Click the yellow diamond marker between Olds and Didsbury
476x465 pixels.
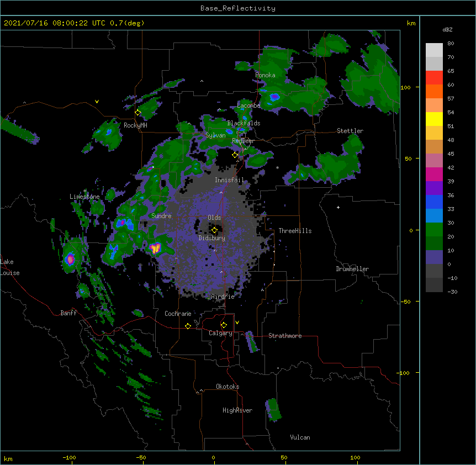pyautogui.click(x=214, y=230)
